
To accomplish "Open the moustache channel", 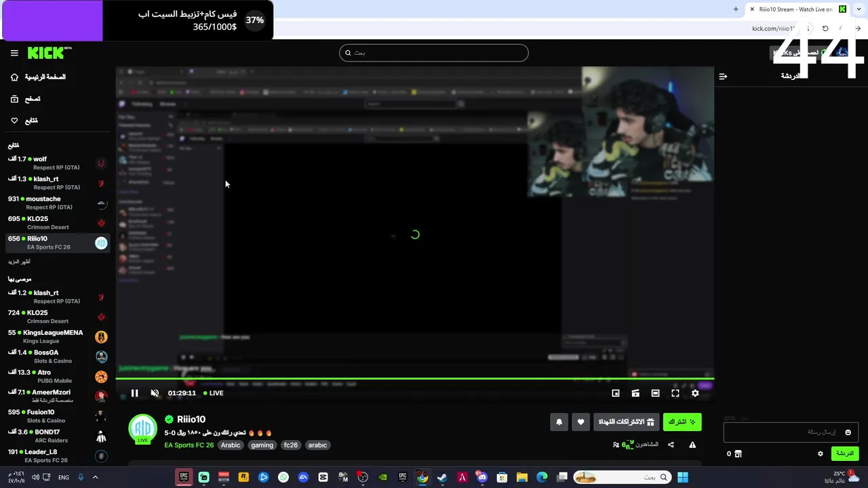I will [x=58, y=203].
